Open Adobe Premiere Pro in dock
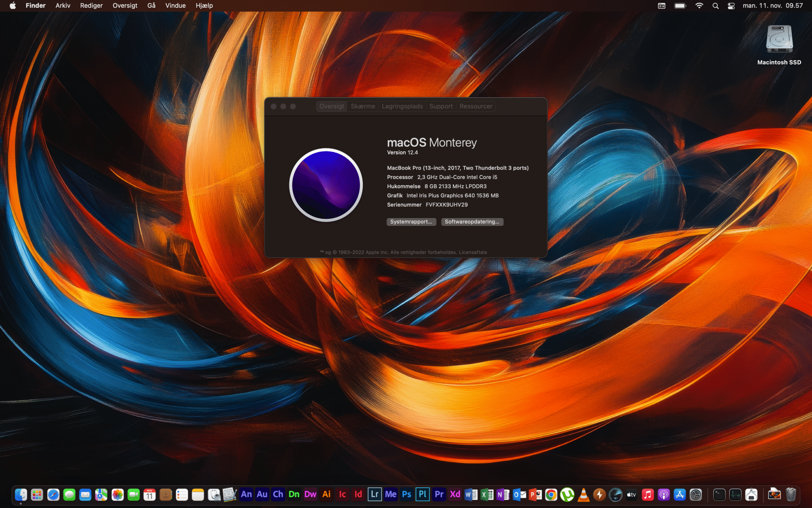The height and width of the screenshot is (508, 812). tap(439, 495)
